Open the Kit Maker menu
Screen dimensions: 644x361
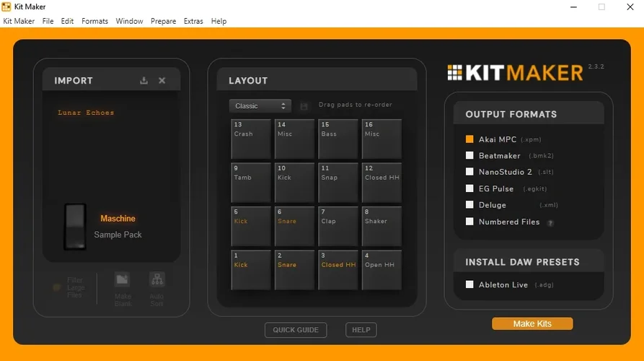(19, 21)
